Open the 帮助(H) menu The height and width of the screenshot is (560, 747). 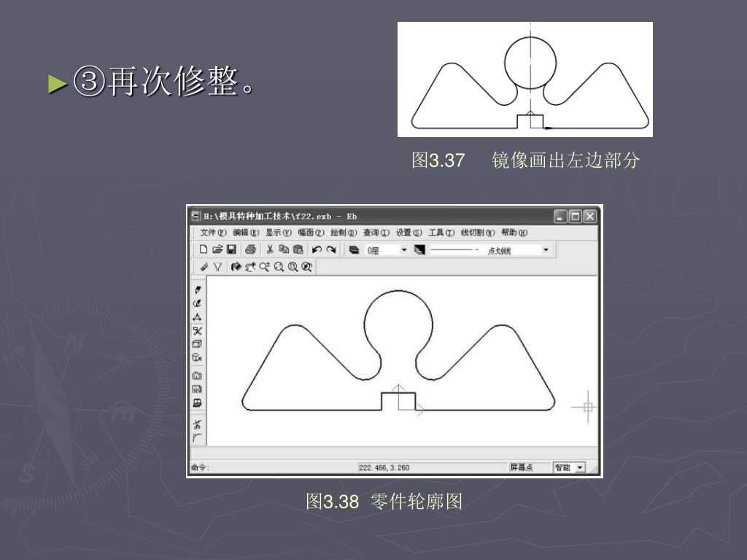(x=514, y=233)
